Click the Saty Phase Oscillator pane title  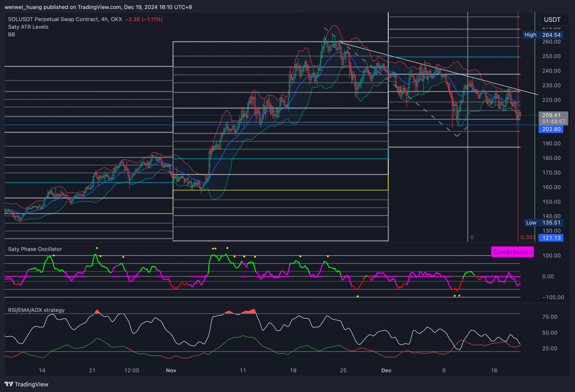(35, 249)
